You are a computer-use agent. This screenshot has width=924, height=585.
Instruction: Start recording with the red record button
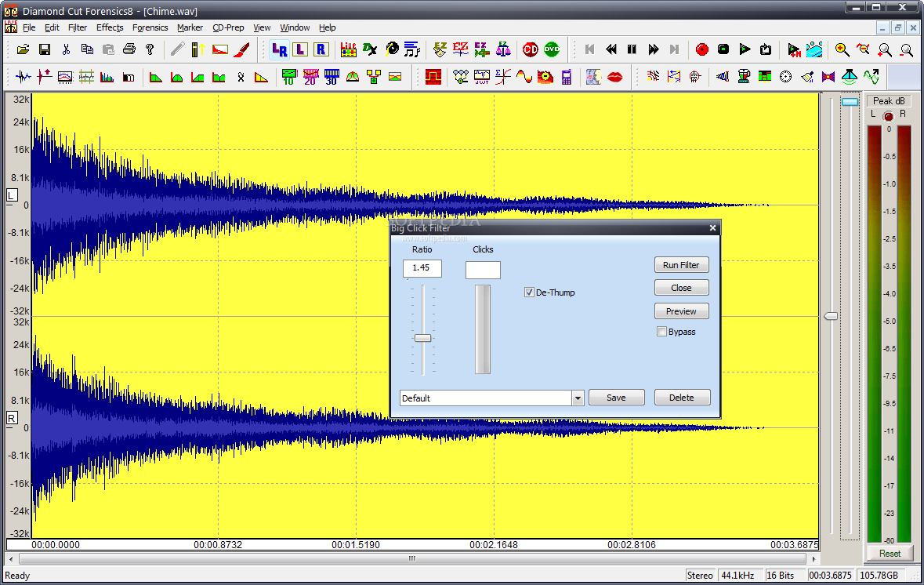702,49
